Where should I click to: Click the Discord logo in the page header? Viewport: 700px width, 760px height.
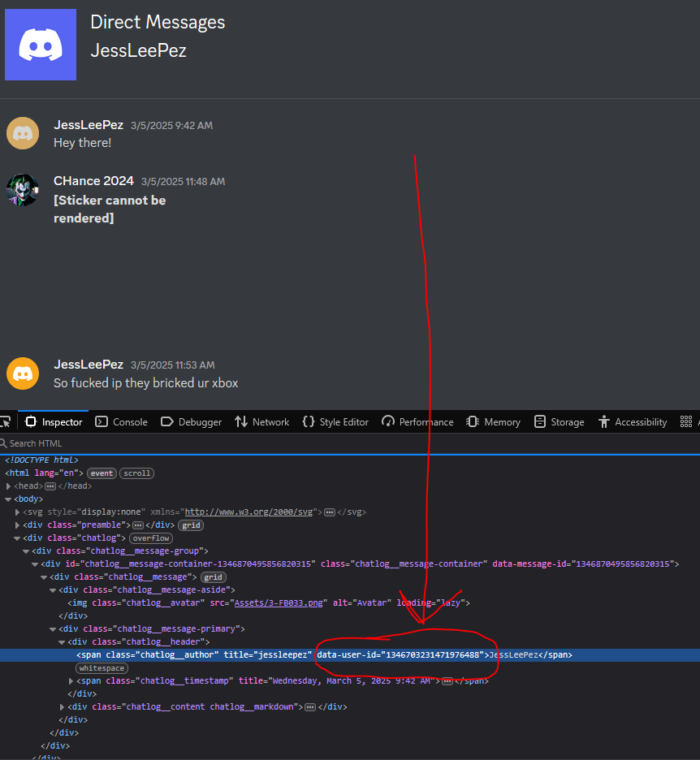(41, 45)
